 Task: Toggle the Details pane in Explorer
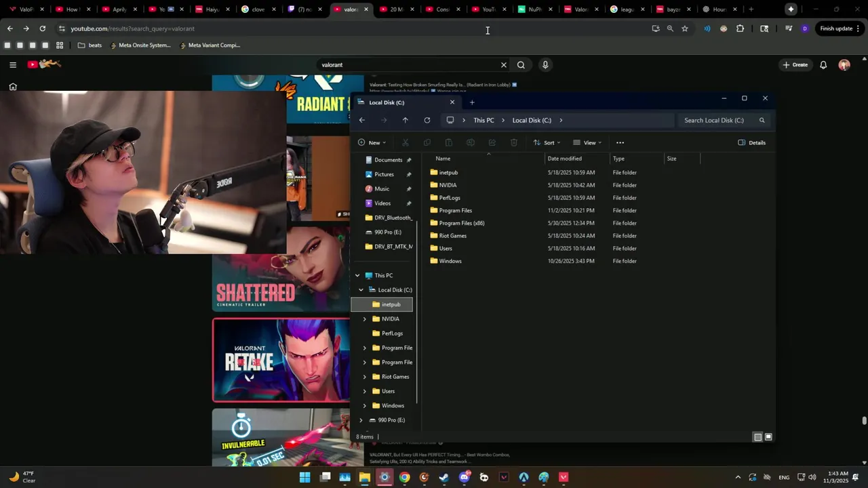coord(752,142)
